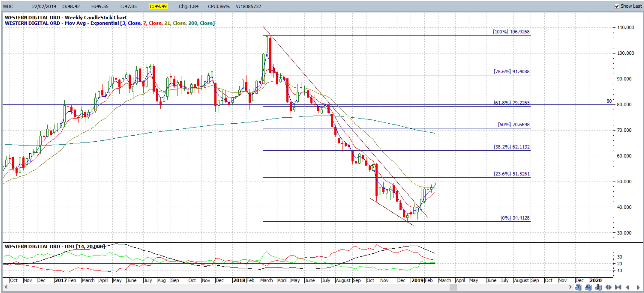
Task: Click the expand time axis outward-arrows icon
Action: (x=608, y=287)
